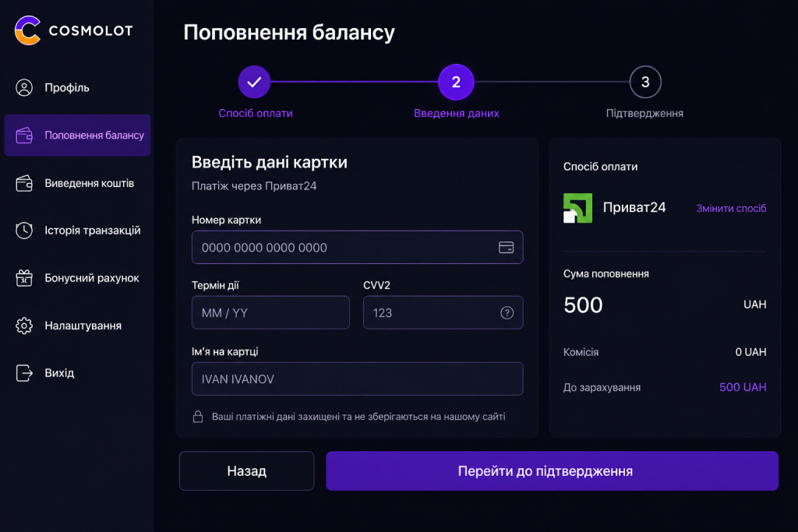Click the wallet icon for Поповнення балансу

point(24,136)
